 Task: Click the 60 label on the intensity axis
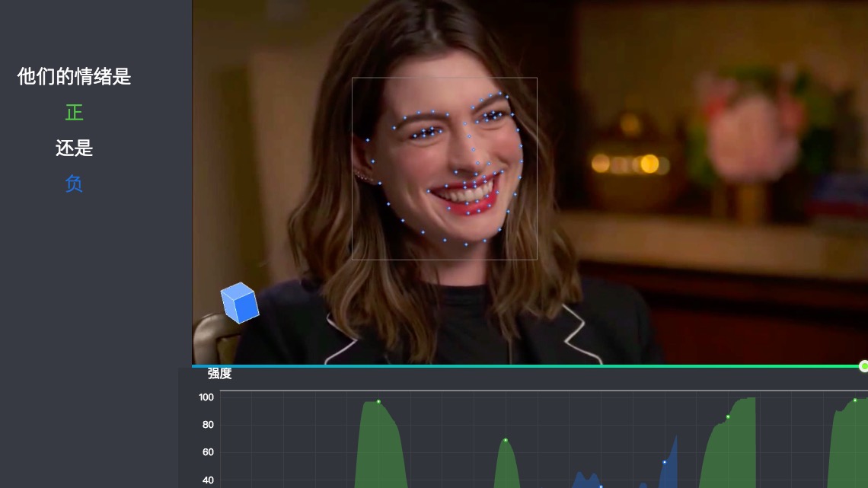coord(208,452)
